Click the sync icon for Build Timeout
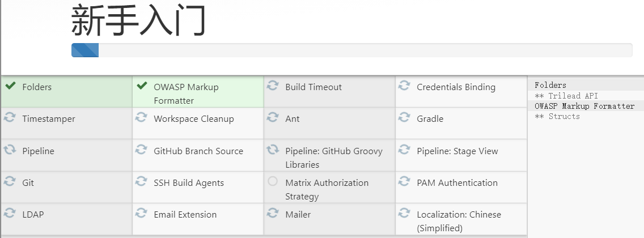The width and height of the screenshot is (644, 238). coord(272,86)
